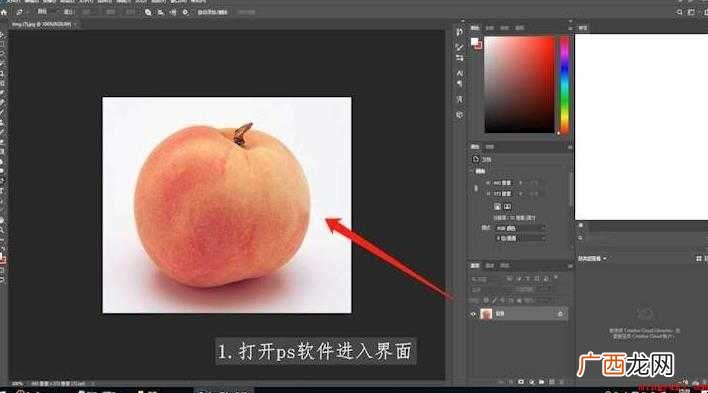The height and width of the screenshot is (393, 708).
Task: Toggle the width-height link icon
Action: (x=476, y=188)
